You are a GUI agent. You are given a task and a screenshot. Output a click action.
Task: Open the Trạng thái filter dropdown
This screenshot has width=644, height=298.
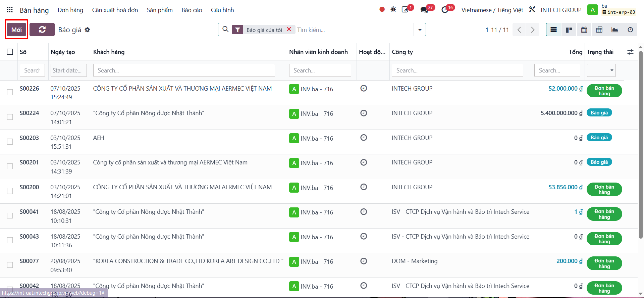click(x=601, y=70)
